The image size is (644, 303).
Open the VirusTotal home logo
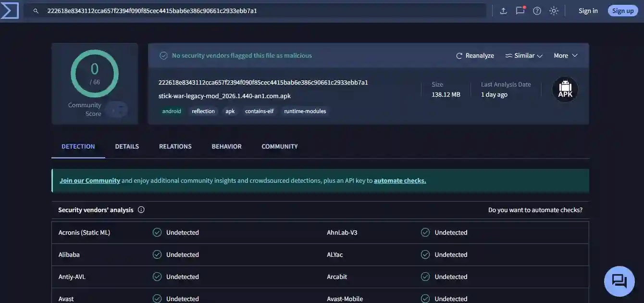point(10,11)
